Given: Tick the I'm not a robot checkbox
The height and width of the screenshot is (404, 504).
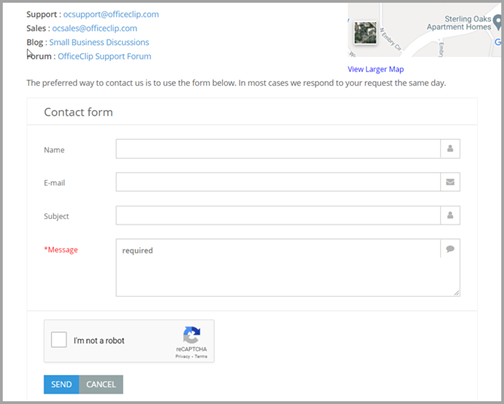Looking at the screenshot, I should [59, 340].
